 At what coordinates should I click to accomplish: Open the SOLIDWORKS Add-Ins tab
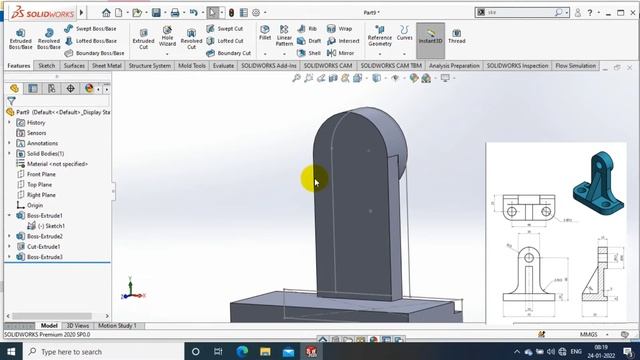(269, 66)
